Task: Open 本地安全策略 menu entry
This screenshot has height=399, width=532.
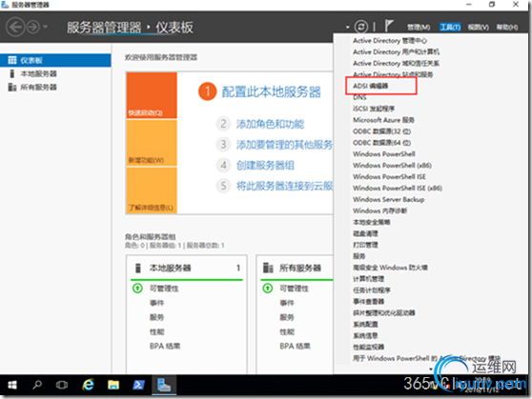Action: click(372, 222)
